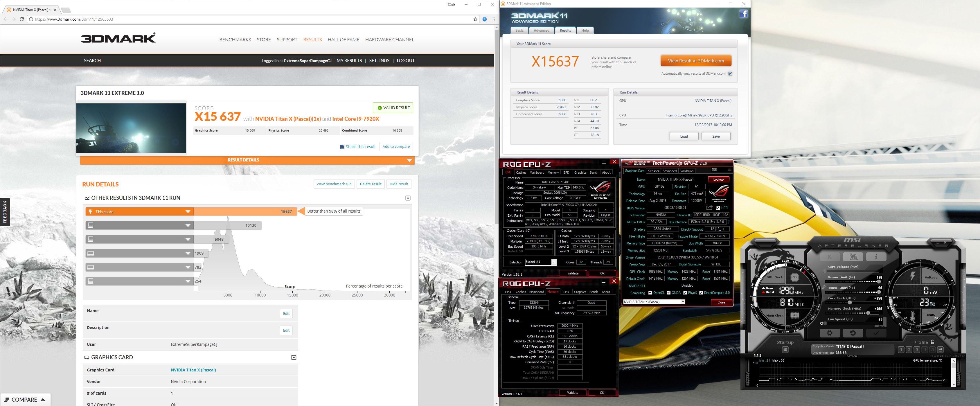Image resolution: width=980 pixels, height=406 pixels.
Task: Click the Kombustor K button in Afterburner
Action: [x=830, y=257]
